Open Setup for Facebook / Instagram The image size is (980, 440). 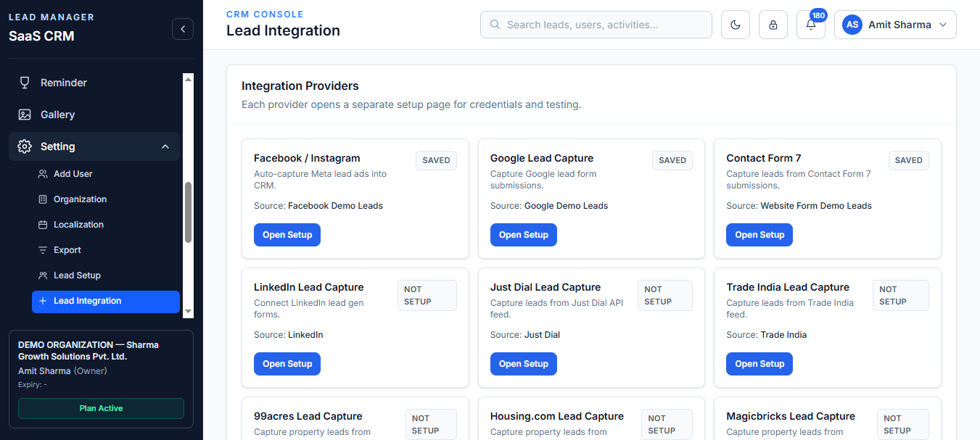point(287,235)
